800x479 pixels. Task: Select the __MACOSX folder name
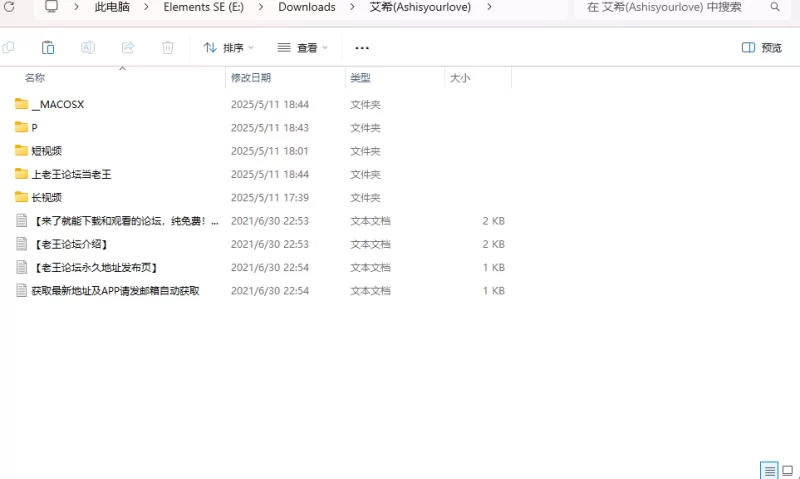[58, 104]
